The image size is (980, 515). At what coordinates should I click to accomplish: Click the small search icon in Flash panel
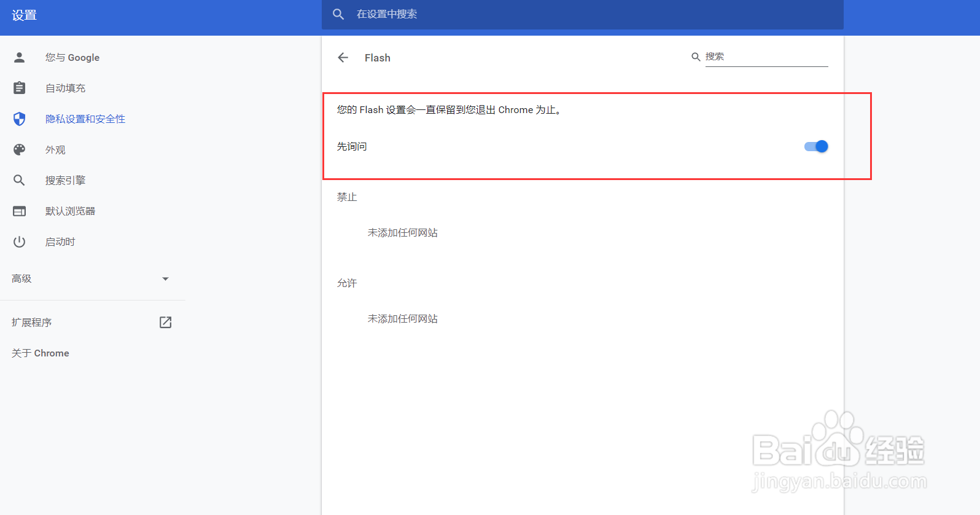point(696,57)
